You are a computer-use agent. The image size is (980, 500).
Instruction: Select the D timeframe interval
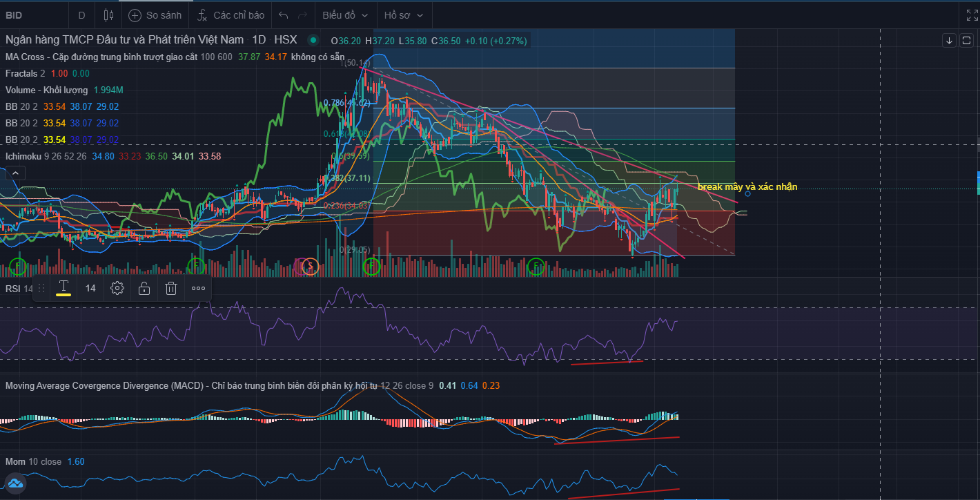(x=81, y=15)
